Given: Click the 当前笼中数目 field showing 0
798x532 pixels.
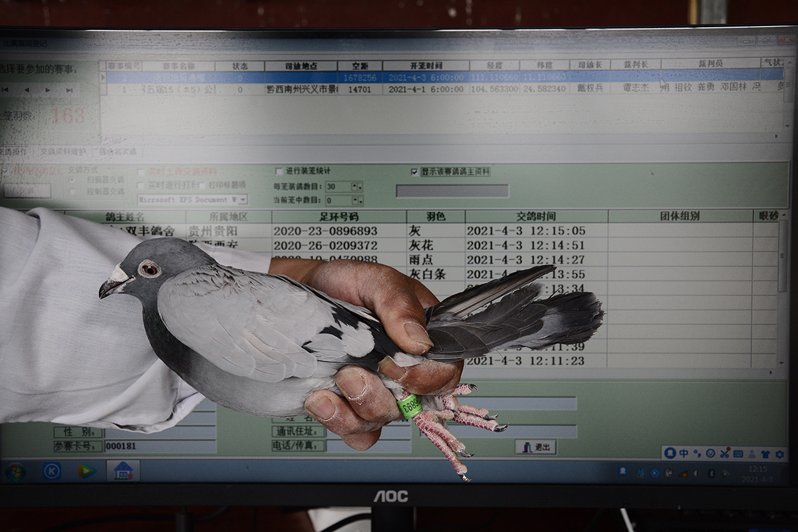Looking at the screenshot, I should (x=338, y=200).
